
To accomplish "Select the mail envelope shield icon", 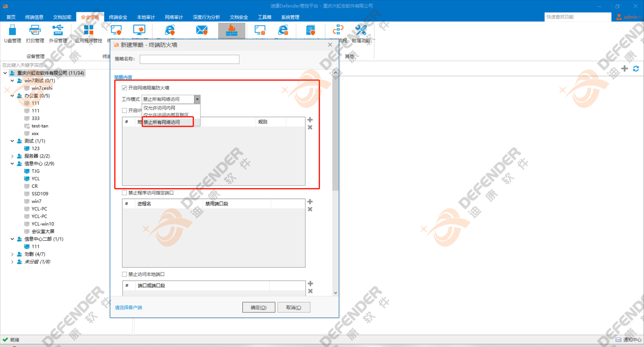I will click(202, 30).
